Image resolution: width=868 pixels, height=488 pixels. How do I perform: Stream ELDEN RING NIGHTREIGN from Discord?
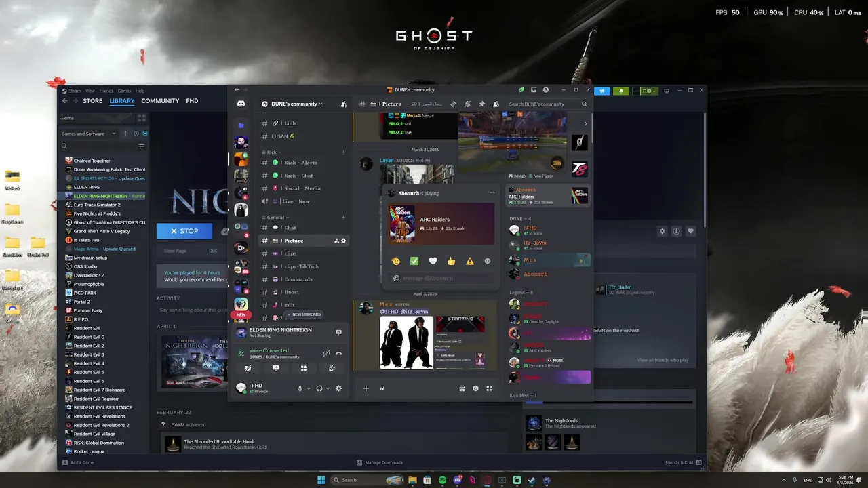tap(338, 332)
